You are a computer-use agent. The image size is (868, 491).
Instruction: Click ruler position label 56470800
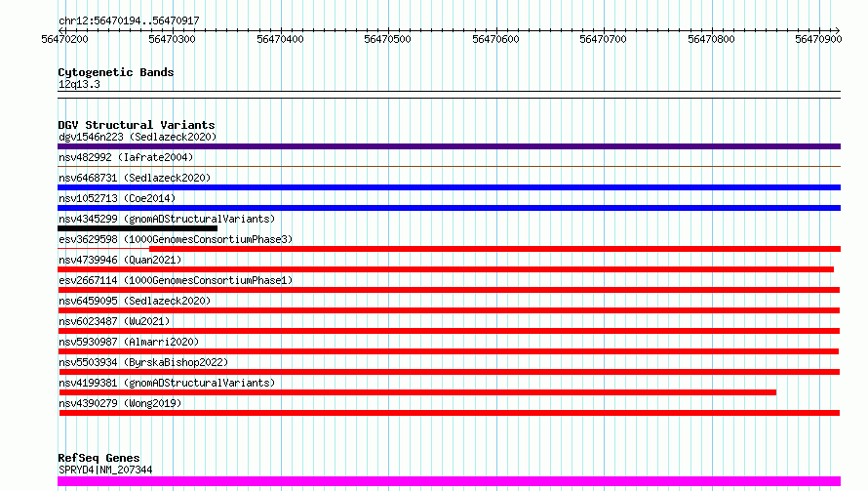click(x=711, y=39)
